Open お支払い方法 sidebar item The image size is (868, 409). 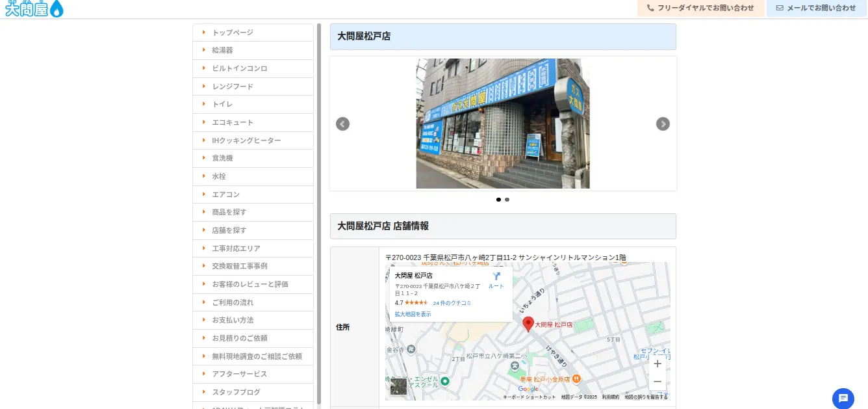point(253,320)
